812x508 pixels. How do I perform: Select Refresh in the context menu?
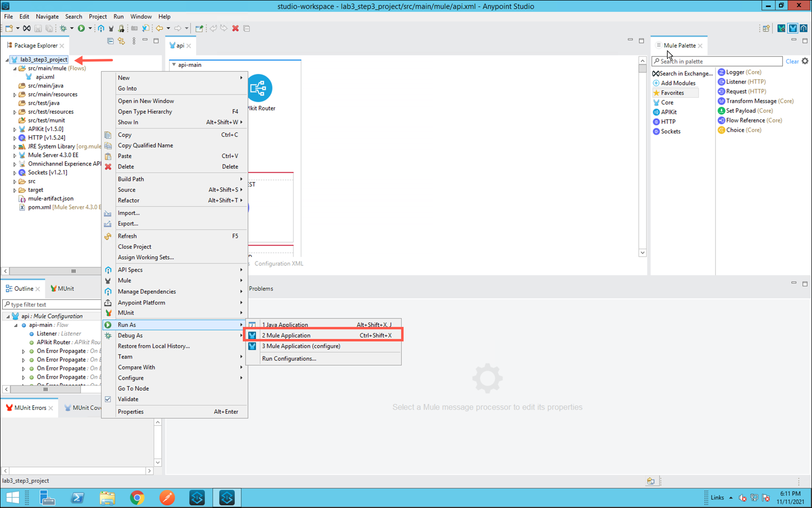click(x=175, y=236)
